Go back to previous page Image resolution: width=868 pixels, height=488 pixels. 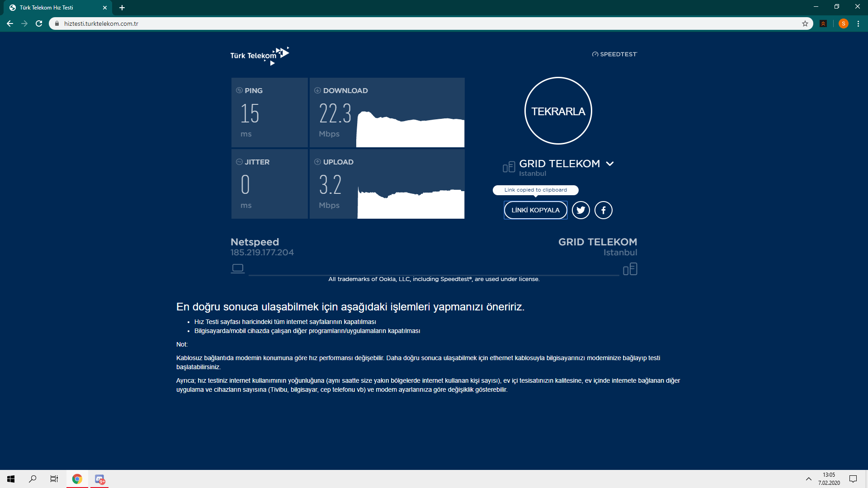[x=10, y=23]
